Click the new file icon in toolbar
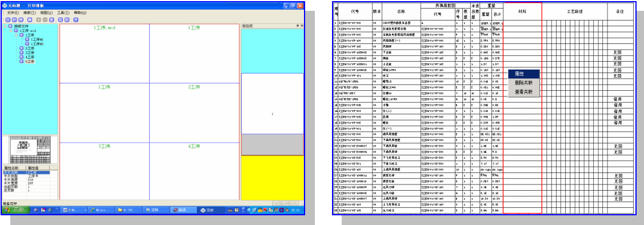This screenshot has width=644, height=225. pos(8,20)
